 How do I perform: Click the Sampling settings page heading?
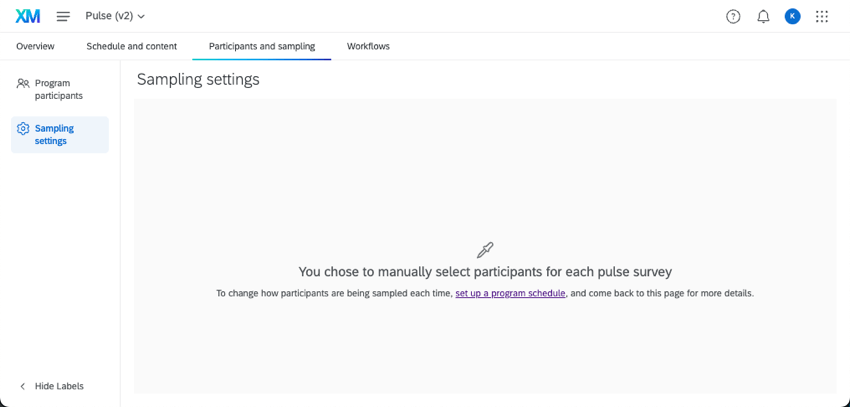pyautogui.click(x=198, y=80)
